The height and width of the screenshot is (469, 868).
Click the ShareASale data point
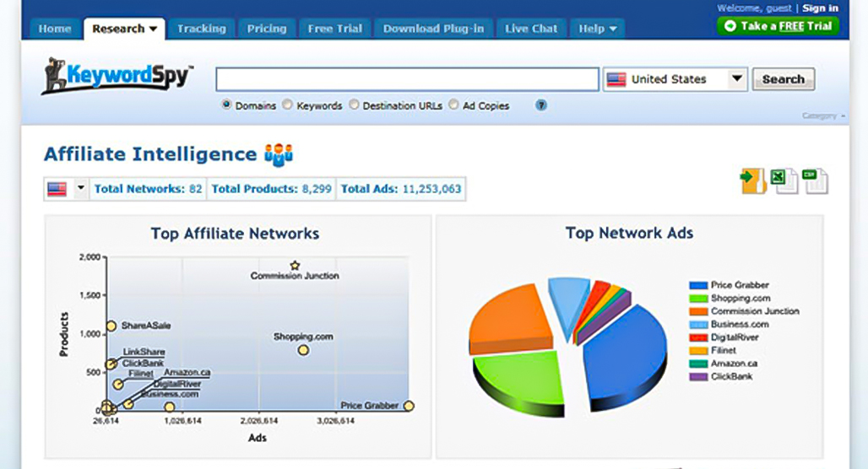coord(111,326)
